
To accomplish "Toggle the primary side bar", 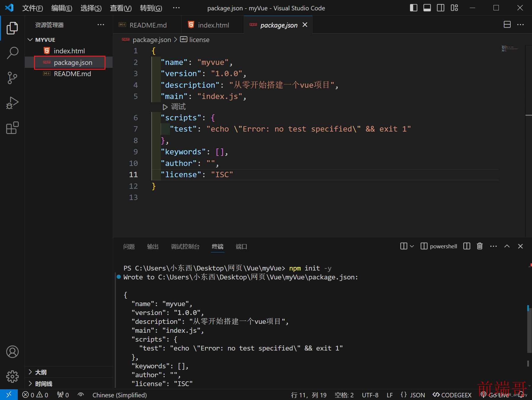I will pyautogui.click(x=414, y=8).
